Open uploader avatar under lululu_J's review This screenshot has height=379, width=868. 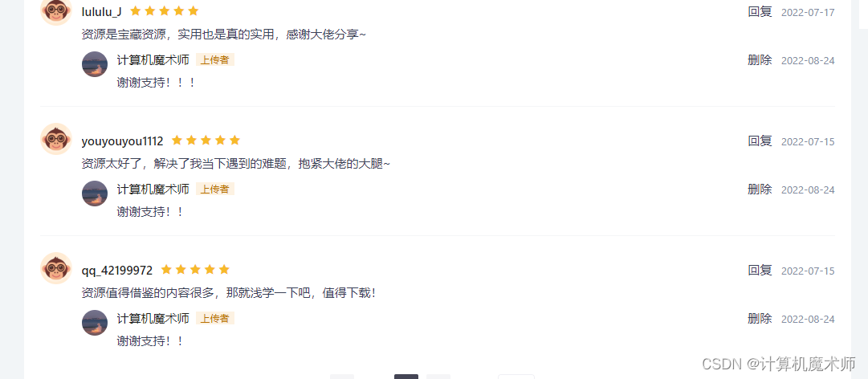(95, 64)
